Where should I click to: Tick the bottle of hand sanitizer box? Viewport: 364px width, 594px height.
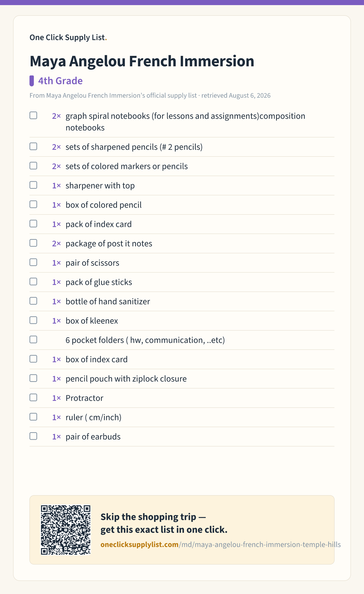tap(33, 301)
